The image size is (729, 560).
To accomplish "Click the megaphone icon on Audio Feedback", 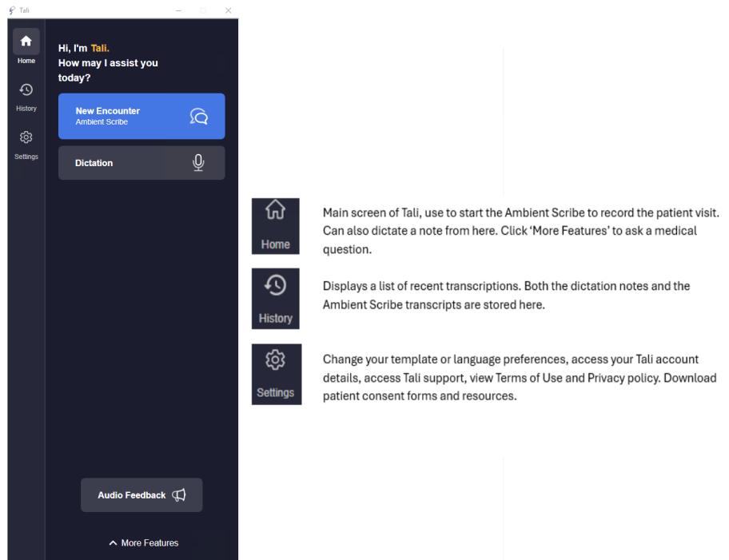I will [179, 495].
